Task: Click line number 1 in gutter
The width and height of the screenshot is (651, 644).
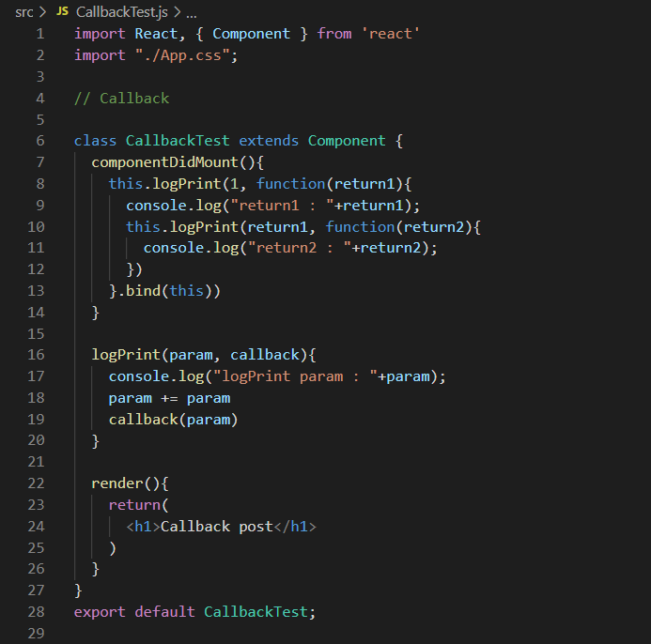Action: point(40,34)
